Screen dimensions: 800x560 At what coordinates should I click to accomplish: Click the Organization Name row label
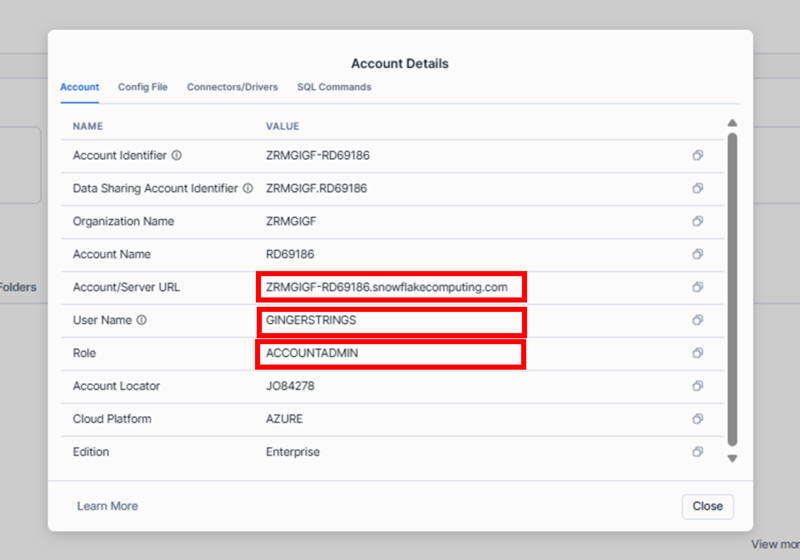point(123,221)
